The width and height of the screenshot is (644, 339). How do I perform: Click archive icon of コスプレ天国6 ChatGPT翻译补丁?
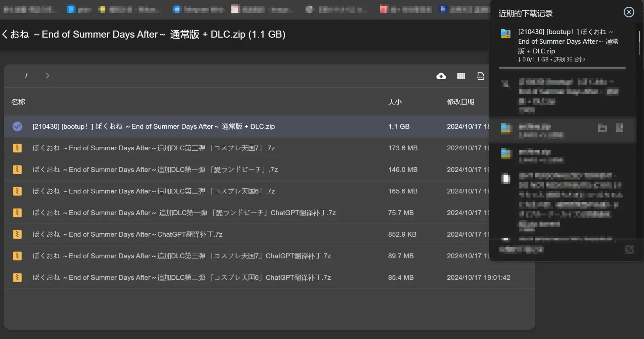pyautogui.click(x=17, y=278)
